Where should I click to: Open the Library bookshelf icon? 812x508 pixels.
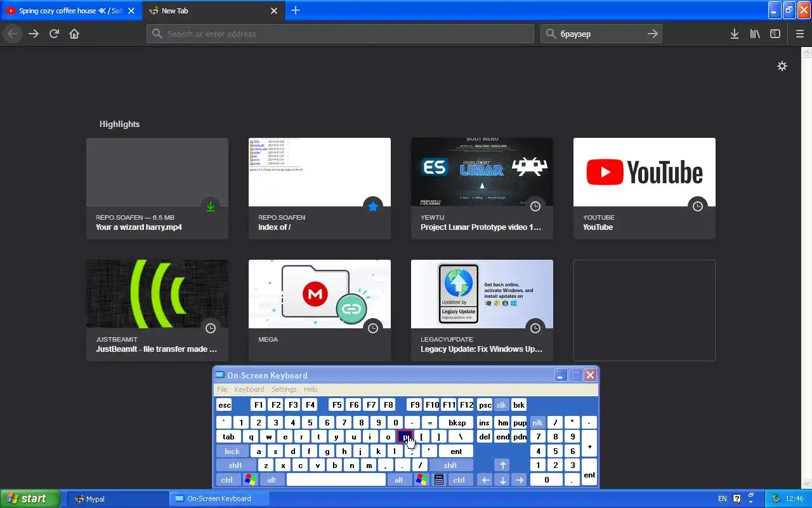(x=755, y=34)
